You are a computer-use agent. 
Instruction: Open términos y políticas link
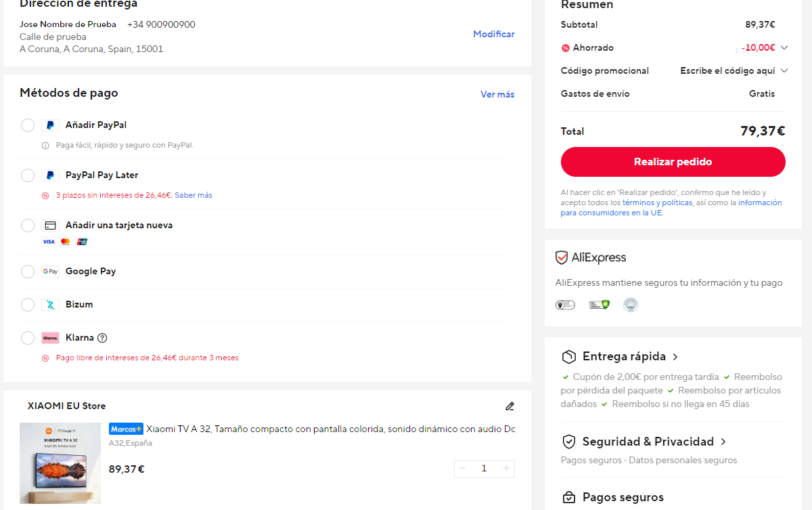pyautogui.click(x=658, y=203)
